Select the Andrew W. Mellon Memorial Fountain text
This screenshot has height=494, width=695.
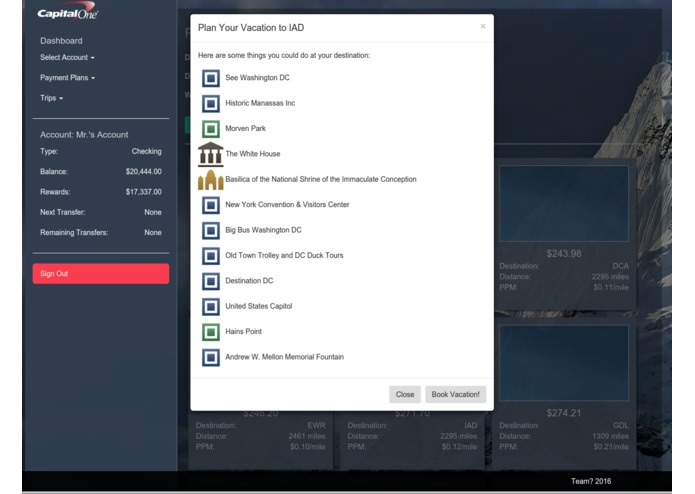point(284,357)
